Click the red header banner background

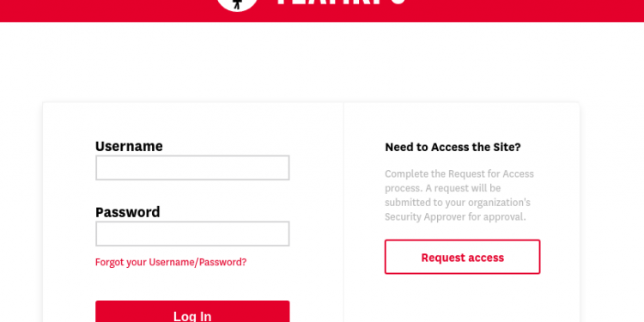[x=513, y=10]
